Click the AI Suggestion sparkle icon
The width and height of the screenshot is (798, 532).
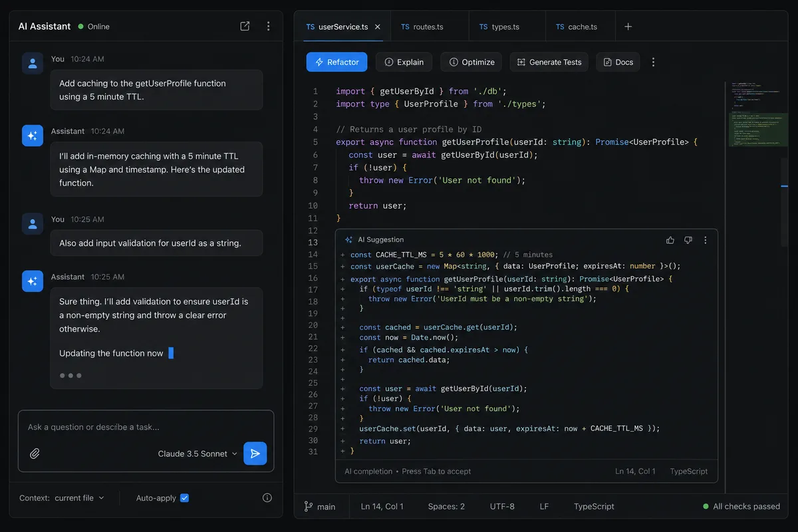(x=348, y=240)
